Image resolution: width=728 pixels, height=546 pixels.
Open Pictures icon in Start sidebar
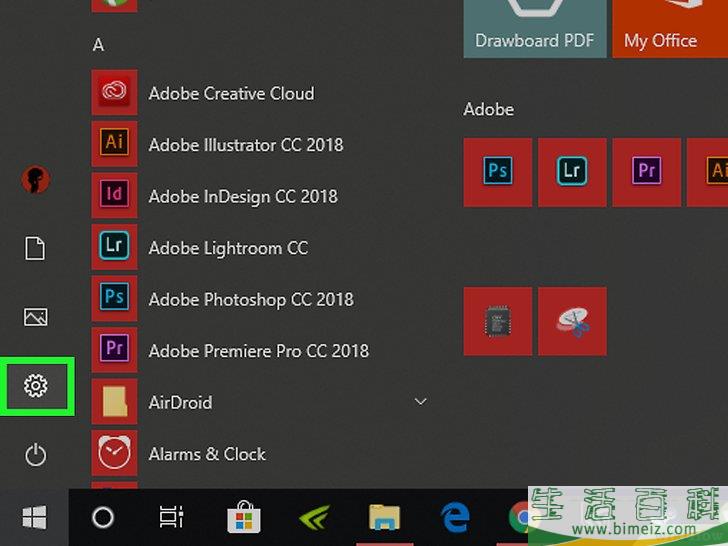pos(36,317)
